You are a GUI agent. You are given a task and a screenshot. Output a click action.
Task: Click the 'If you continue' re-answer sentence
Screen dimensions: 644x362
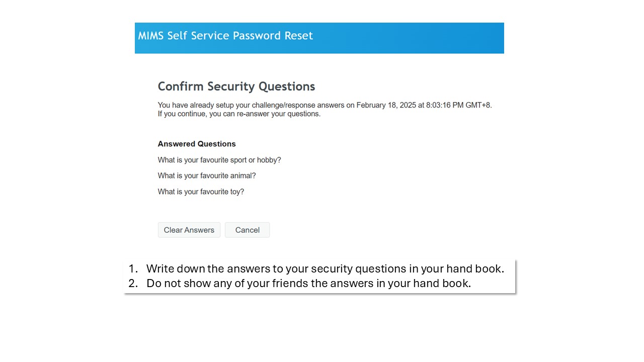(x=239, y=114)
